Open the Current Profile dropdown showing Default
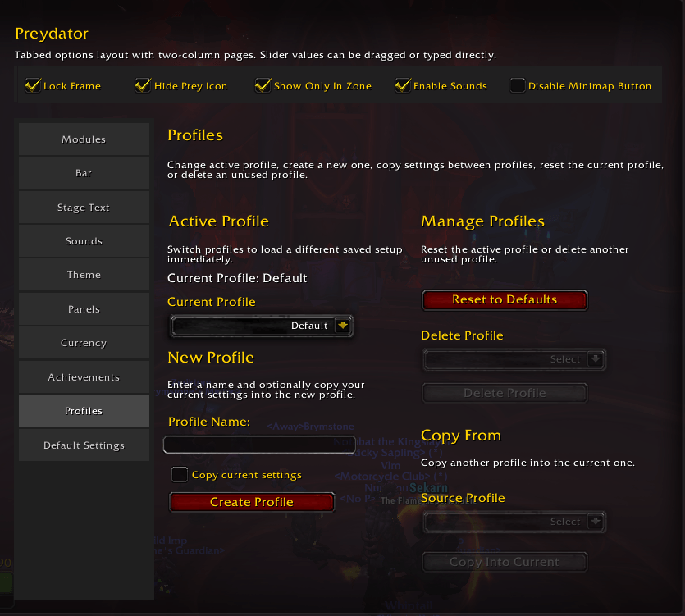The width and height of the screenshot is (685, 616). 261,326
